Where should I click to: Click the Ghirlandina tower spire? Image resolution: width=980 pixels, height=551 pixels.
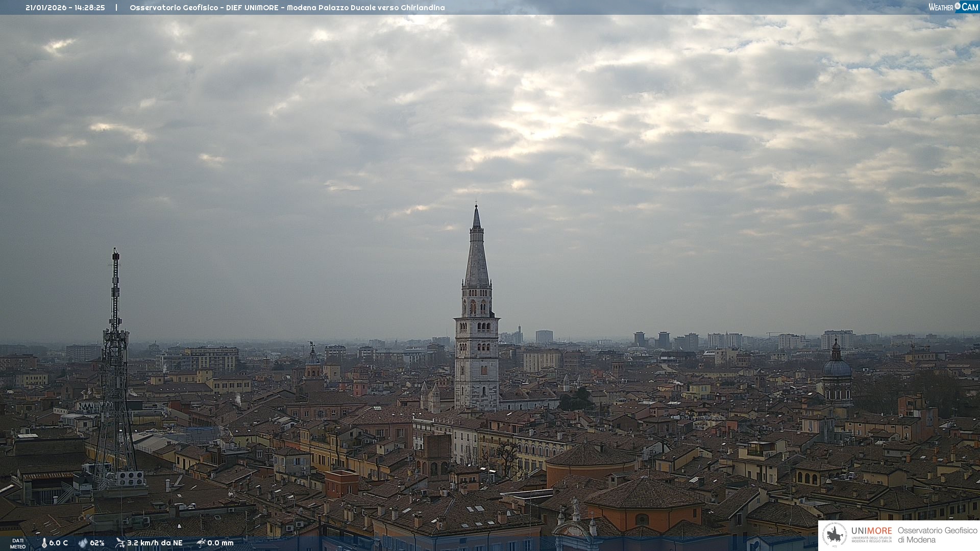(x=477, y=250)
